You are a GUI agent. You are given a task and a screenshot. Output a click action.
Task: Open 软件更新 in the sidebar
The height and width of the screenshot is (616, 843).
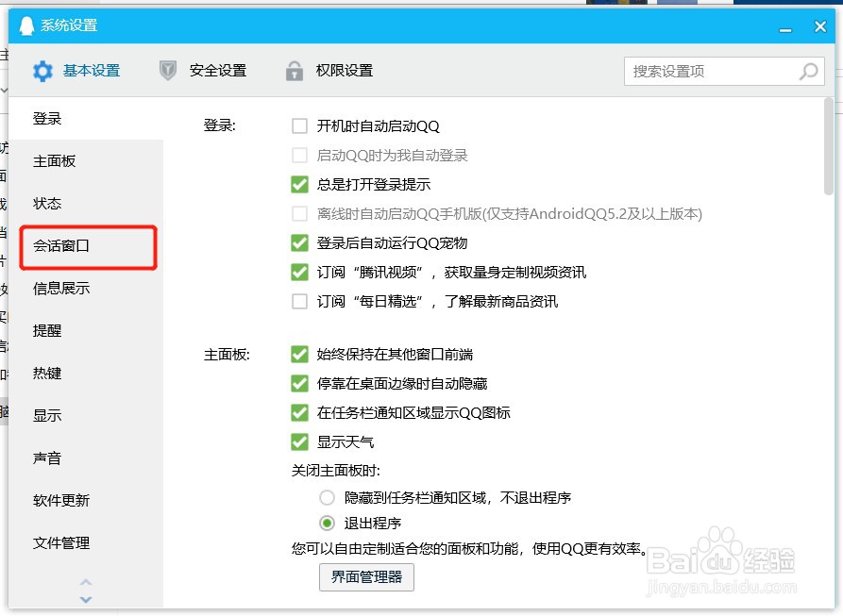pos(86,501)
